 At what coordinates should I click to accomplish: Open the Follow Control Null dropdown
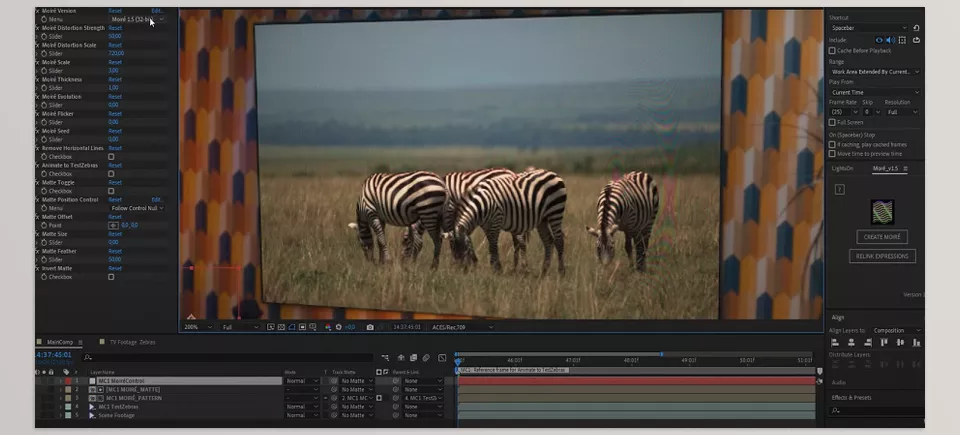[137, 208]
